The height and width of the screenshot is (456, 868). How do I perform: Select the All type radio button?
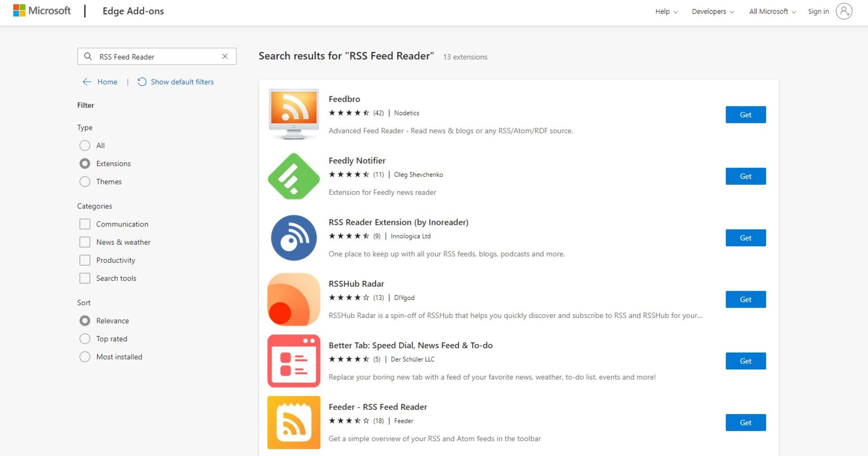click(x=85, y=145)
